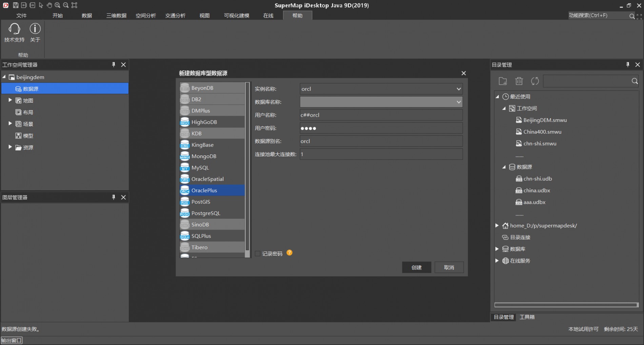Screen dimensions: 644x345
Task: Expand the 在线服务 node
Action: pos(497,261)
